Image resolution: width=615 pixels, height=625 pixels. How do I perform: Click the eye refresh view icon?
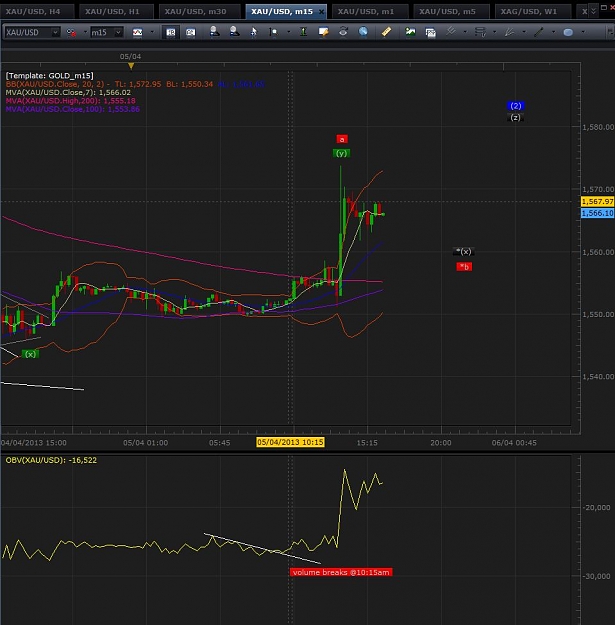[x=343, y=32]
